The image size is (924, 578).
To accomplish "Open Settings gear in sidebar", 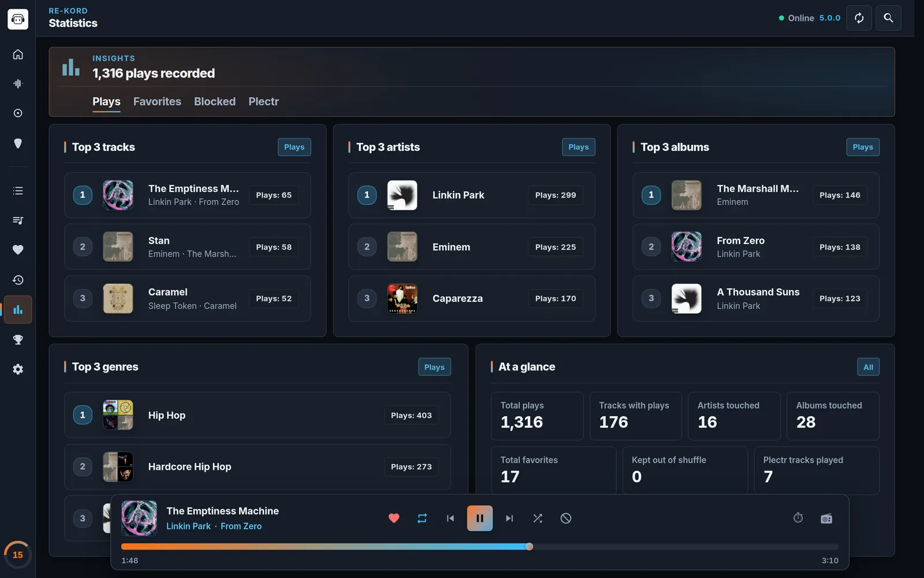I will point(18,369).
